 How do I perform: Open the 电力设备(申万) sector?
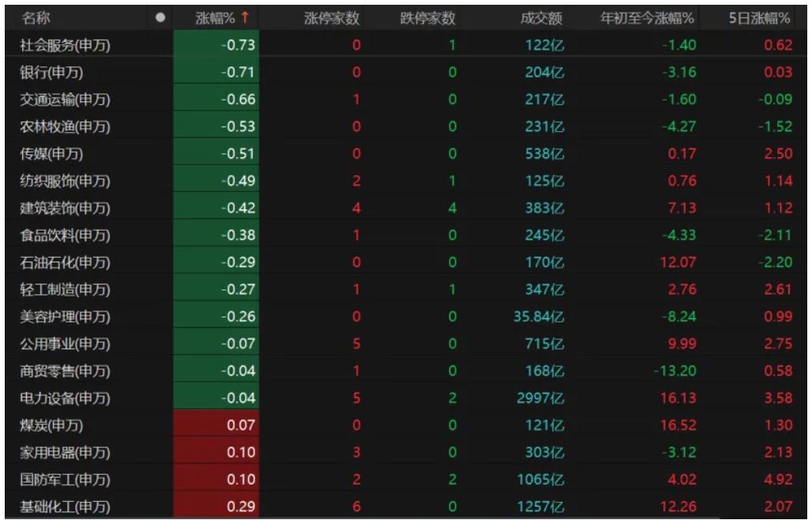pos(65,398)
